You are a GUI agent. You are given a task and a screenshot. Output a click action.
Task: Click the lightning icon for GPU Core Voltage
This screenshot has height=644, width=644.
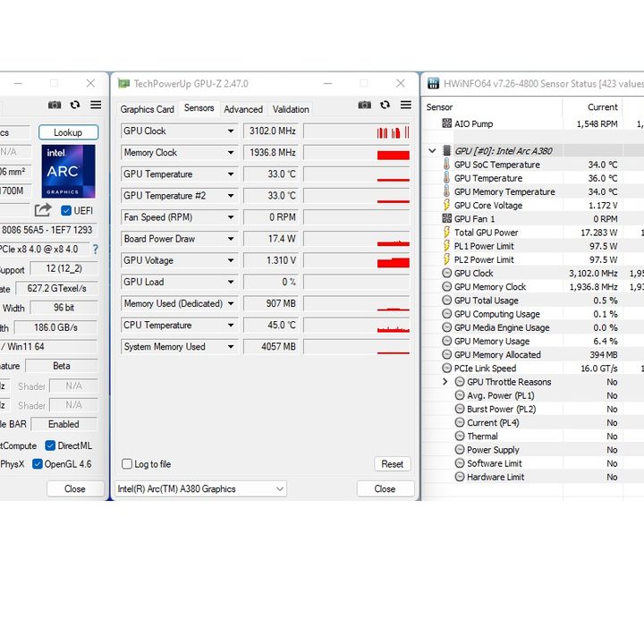[446, 205]
